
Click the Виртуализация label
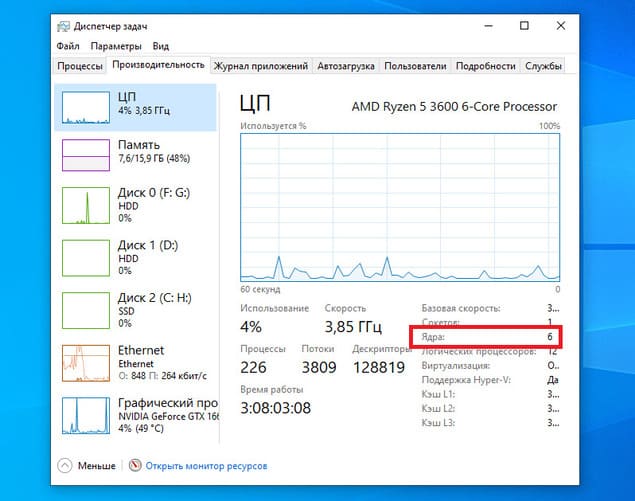(456, 365)
